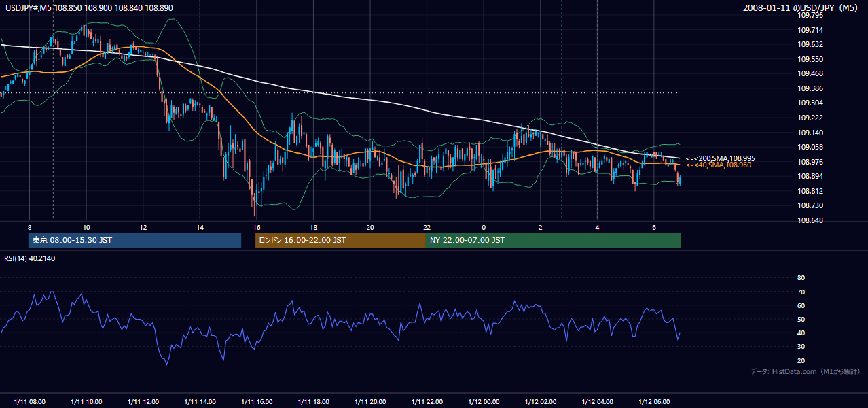
Task: Click the 1/12 00:00 date label
Action: tap(484, 402)
